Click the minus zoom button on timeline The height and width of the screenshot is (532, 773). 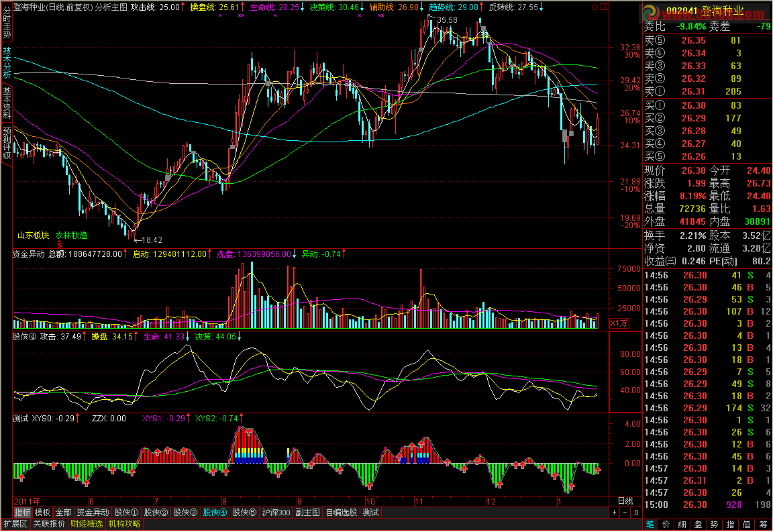[625, 513]
